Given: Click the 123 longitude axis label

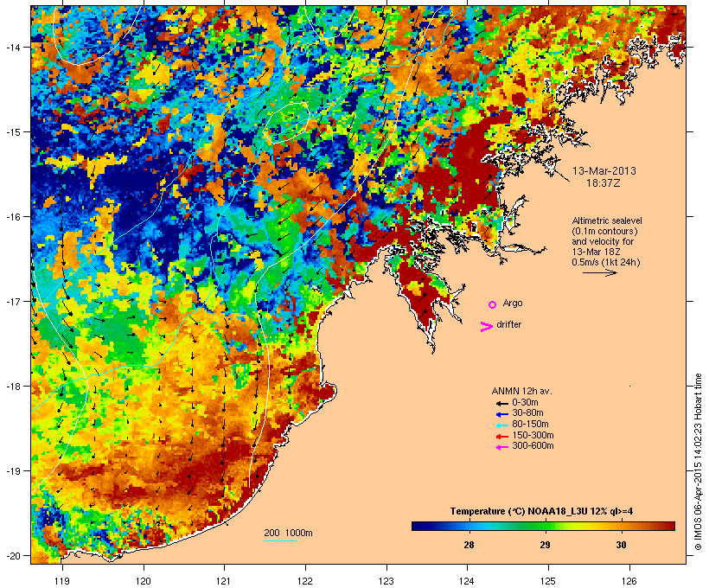Looking at the screenshot, I should click(x=386, y=581).
